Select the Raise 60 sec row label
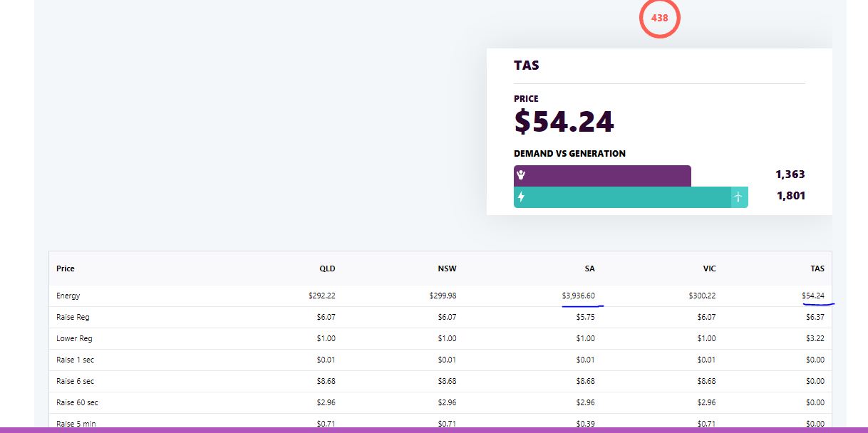The width and height of the screenshot is (868, 433). [77, 402]
